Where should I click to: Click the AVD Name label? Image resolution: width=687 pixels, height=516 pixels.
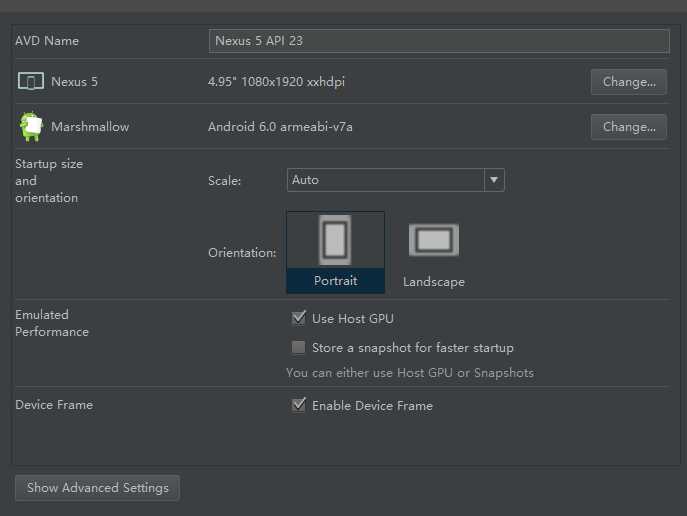(x=47, y=41)
